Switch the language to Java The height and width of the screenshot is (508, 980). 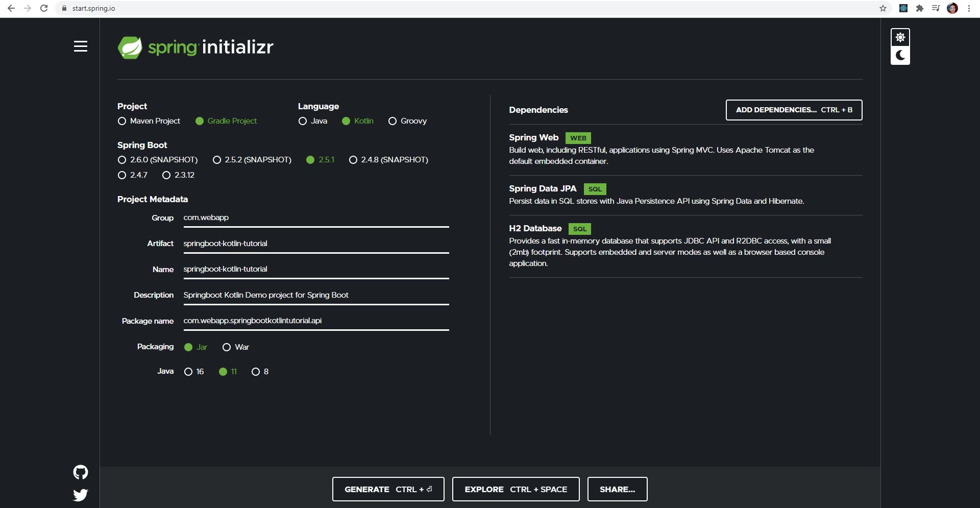pos(303,121)
